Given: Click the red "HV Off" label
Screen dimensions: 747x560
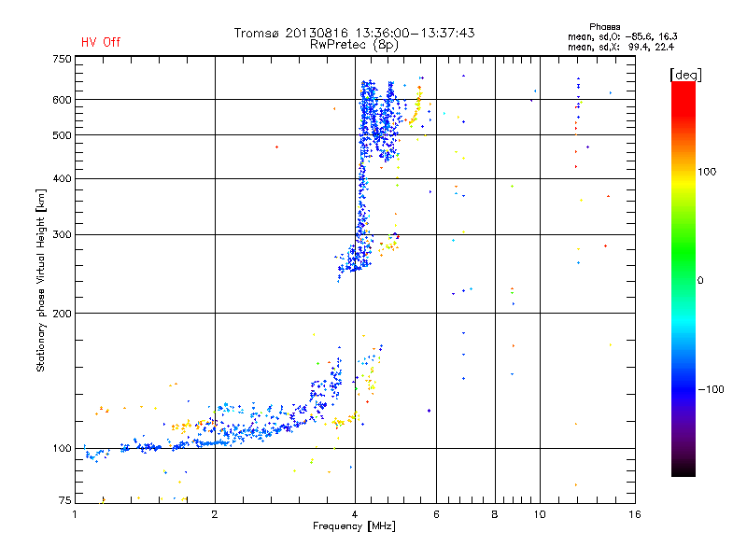Looking at the screenshot, I should pos(101,42).
